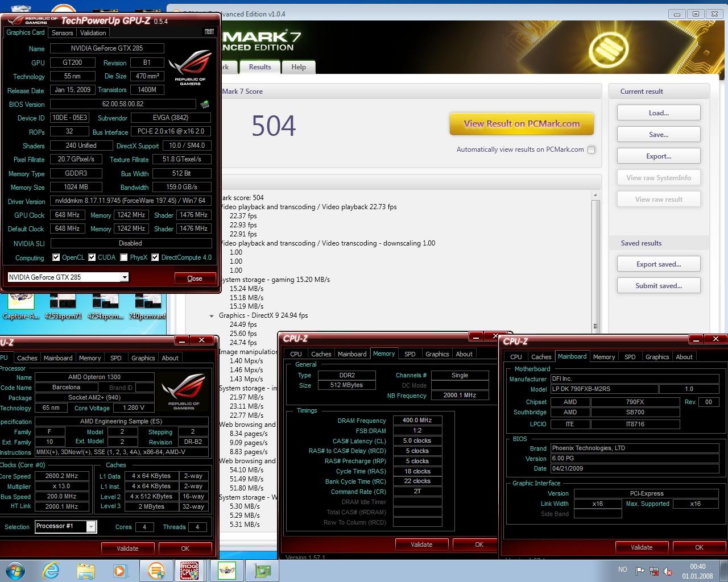
Task: Switch to the ROG CPU-Z taskbar icon
Action: pos(189,571)
